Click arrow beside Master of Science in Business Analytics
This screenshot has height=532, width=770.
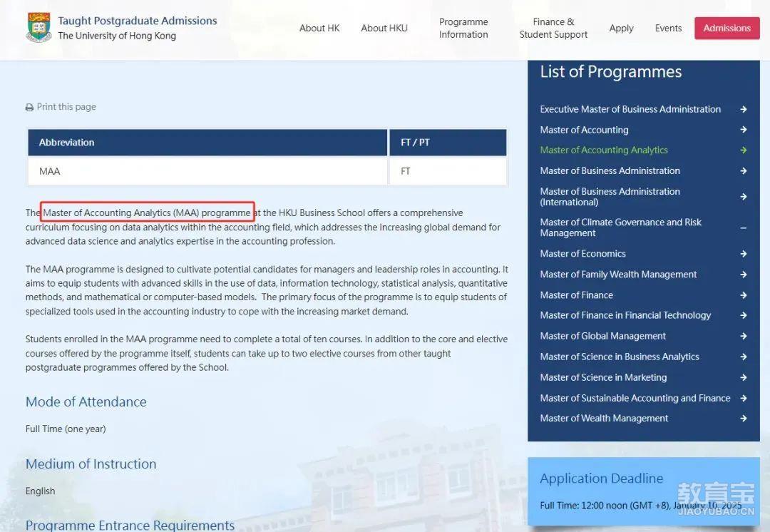pos(744,357)
